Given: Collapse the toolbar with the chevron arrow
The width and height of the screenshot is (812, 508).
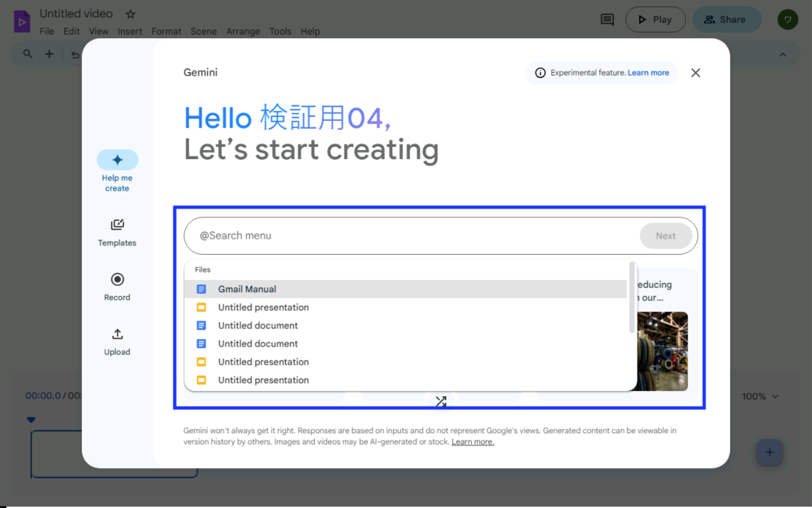Looking at the screenshot, I should coord(783,54).
